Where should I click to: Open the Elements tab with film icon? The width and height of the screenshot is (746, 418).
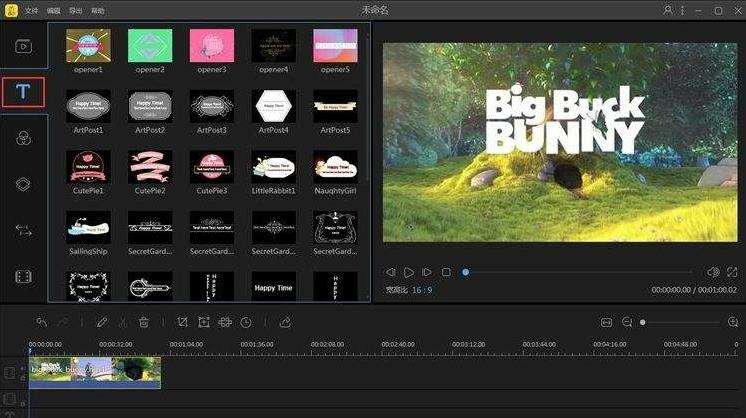(23, 276)
